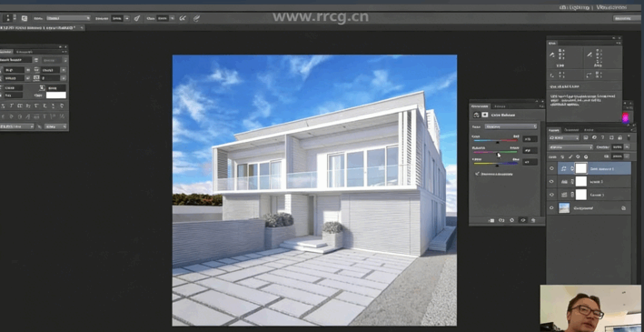This screenshot has width=644, height=332.
Task: Toggle pressure for opacity icon
Action: [137, 18]
